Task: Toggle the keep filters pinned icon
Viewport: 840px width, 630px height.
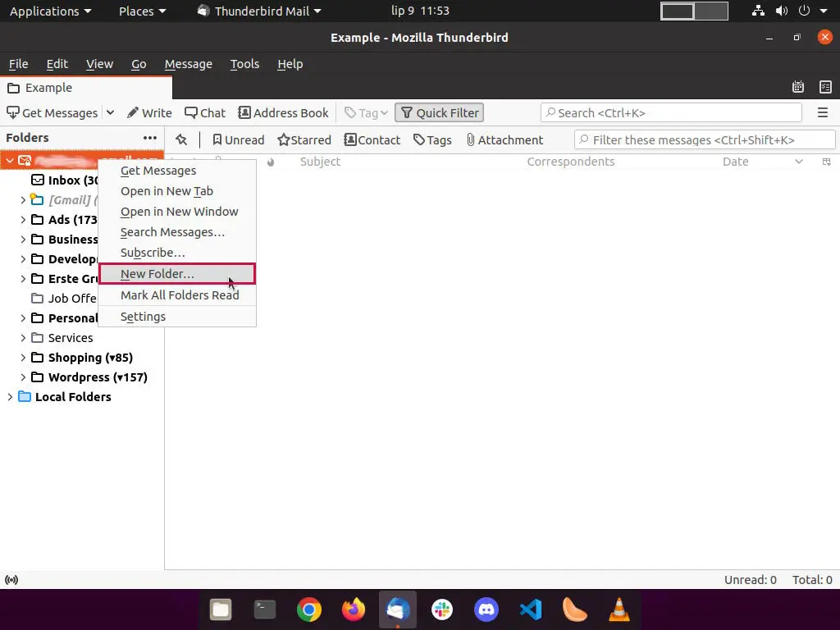Action: click(x=181, y=139)
